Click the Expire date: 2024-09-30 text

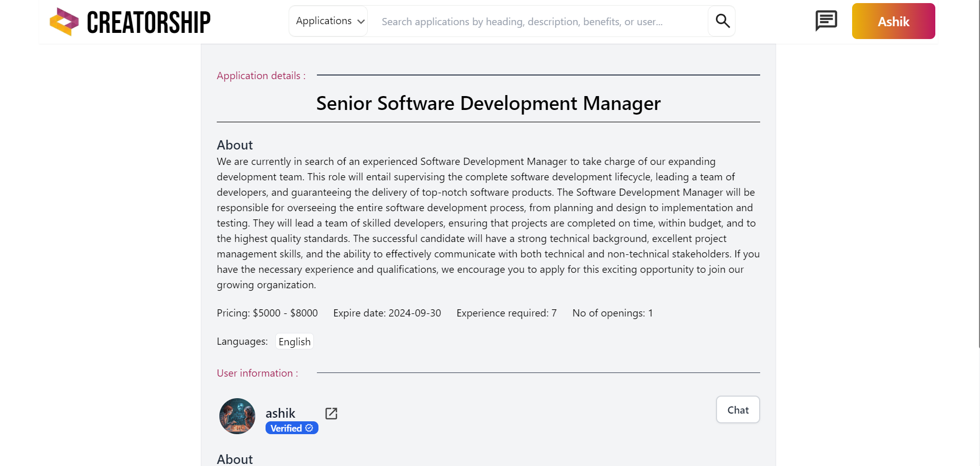[x=387, y=313]
